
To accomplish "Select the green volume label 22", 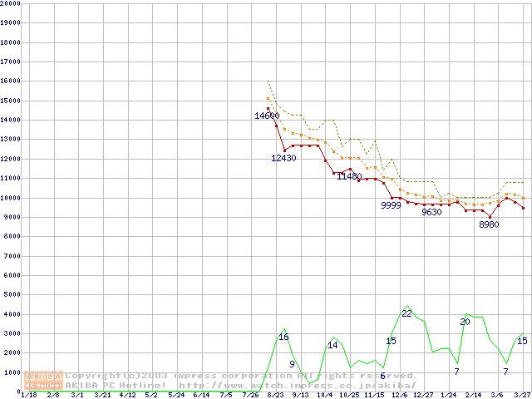I will tap(406, 313).
